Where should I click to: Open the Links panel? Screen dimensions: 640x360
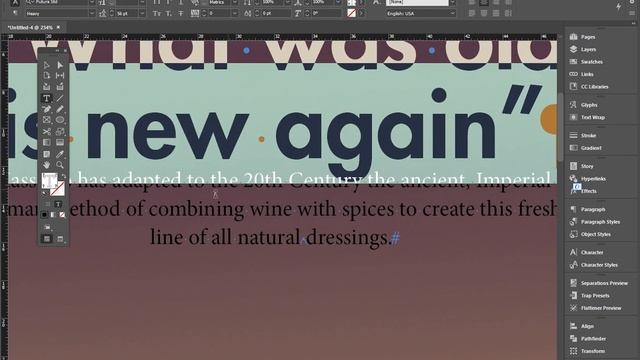(582, 74)
